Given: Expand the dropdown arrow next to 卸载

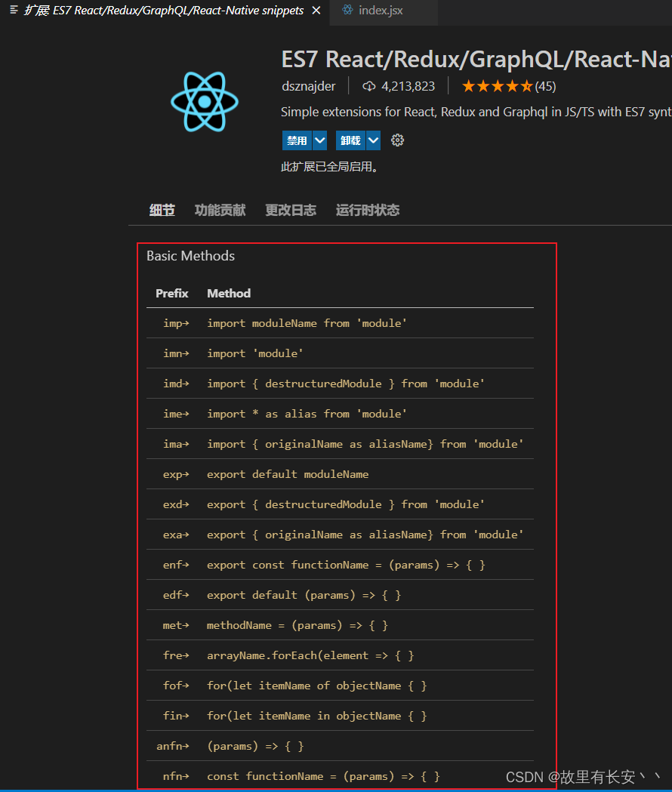Looking at the screenshot, I should [x=374, y=140].
